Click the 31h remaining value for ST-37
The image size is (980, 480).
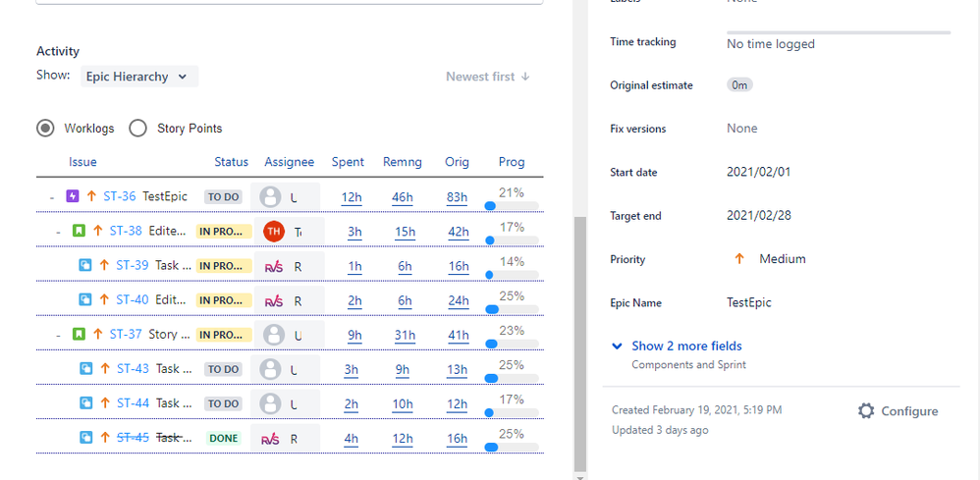pyautogui.click(x=405, y=335)
